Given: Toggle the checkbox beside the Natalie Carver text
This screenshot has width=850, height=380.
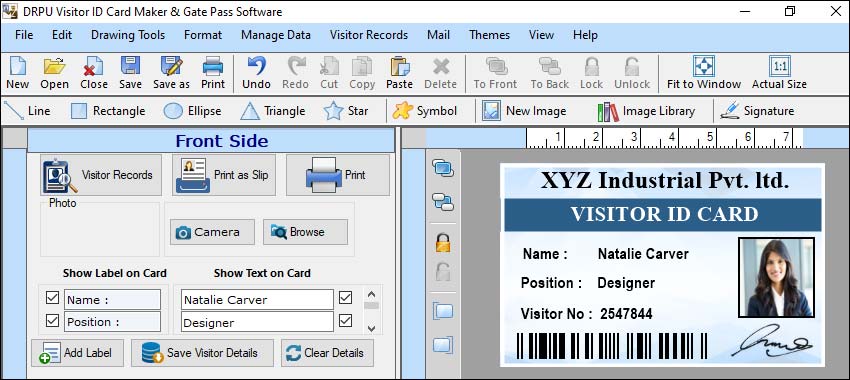Looking at the screenshot, I should 345,298.
